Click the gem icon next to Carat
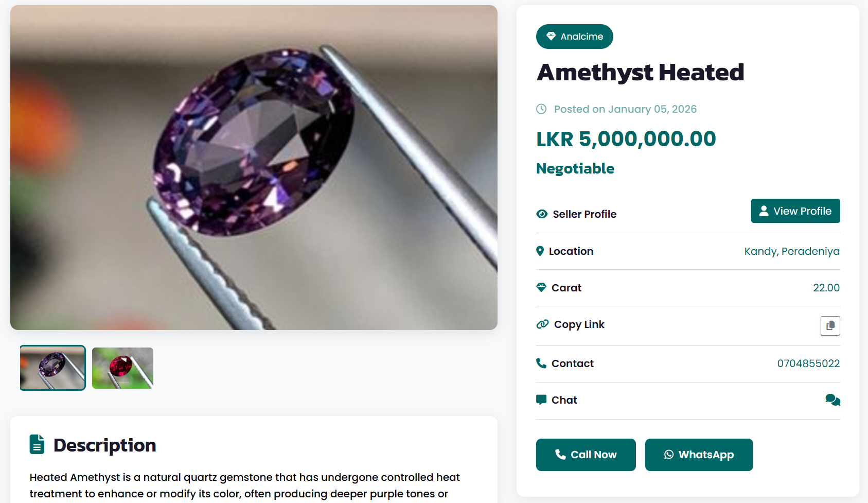This screenshot has width=868, height=503. click(541, 287)
